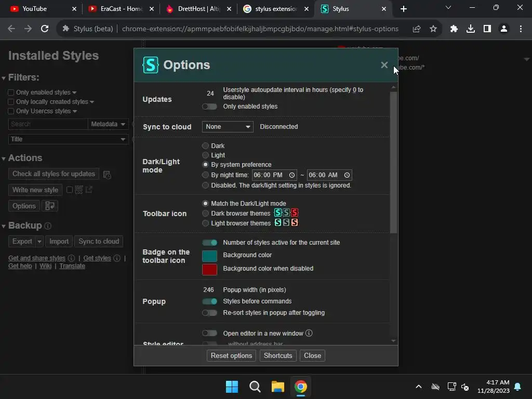
Task: Collapse the Filters section
Action: pos(4,78)
